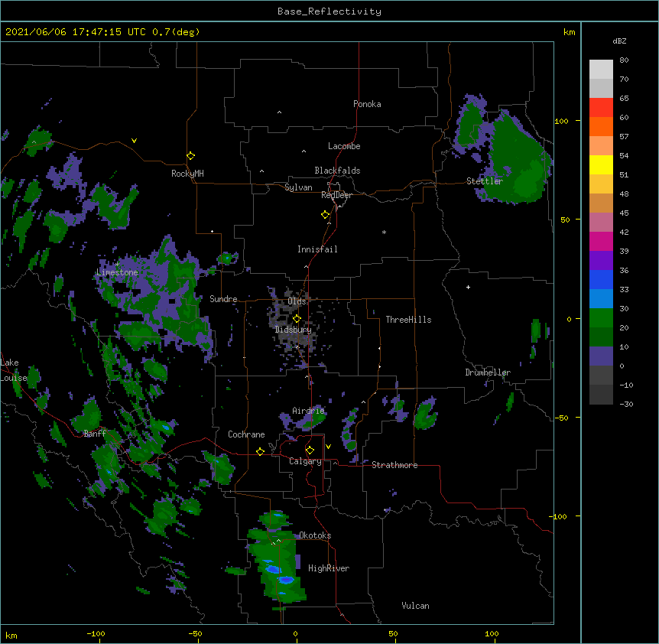Select the yellow 51–54 dBZ legend swatch

[x=601, y=164]
